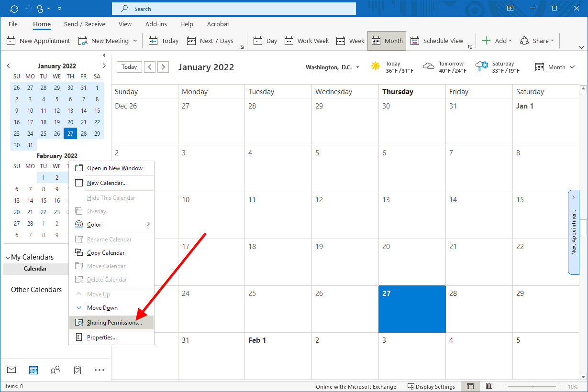This screenshot has width=588, height=392.
Task: Click in the Search box
Action: tap(234, 9)
